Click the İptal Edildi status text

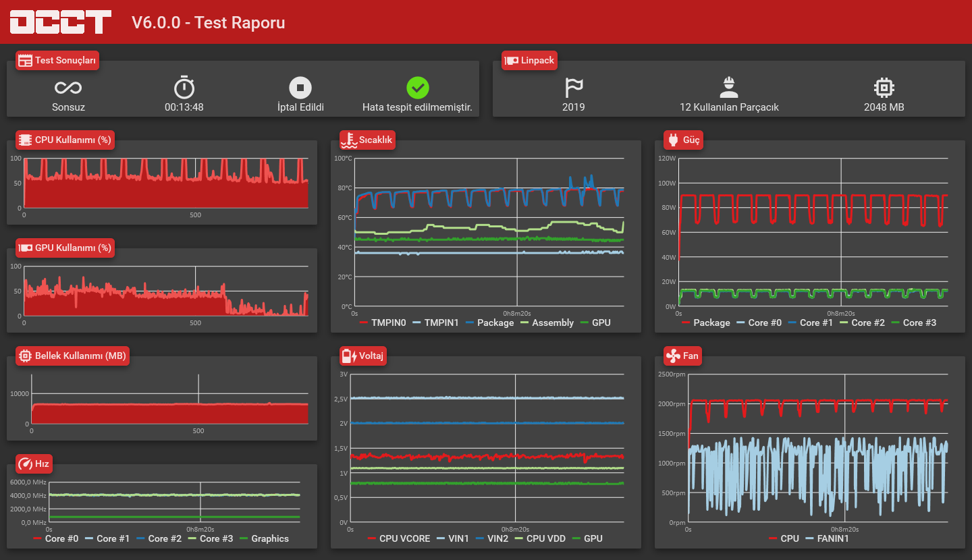pyautogui.click(x=300, y=107)
